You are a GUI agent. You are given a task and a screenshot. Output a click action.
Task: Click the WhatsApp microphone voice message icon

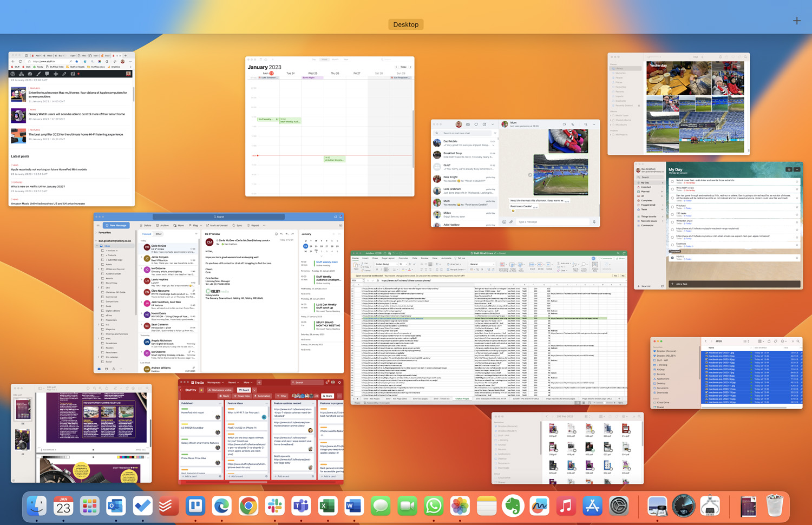tap(594, 221)
